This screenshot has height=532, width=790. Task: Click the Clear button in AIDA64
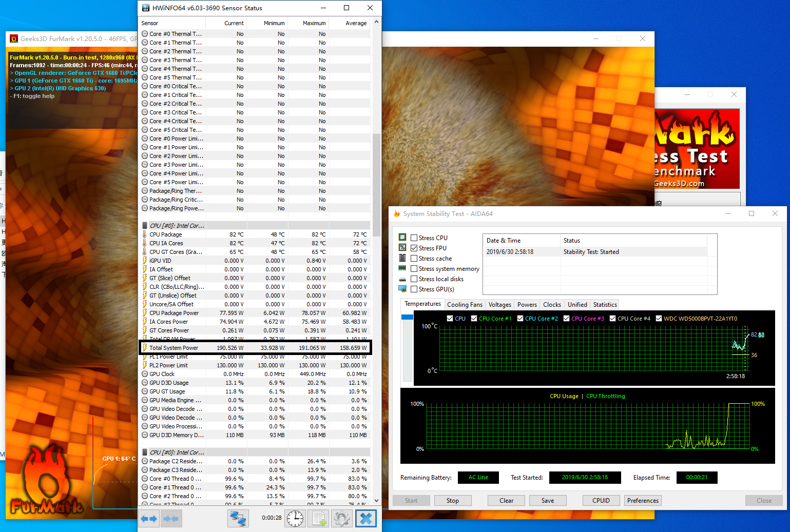tap(506, 501)
